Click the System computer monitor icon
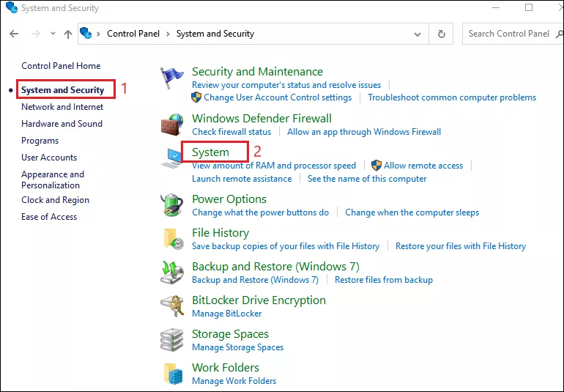 [171, 158]
